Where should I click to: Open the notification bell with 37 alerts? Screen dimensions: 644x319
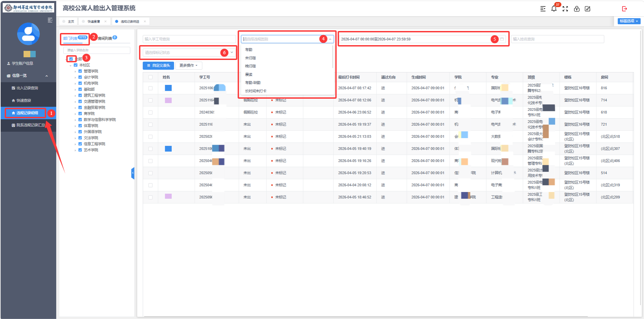point(554,9)
